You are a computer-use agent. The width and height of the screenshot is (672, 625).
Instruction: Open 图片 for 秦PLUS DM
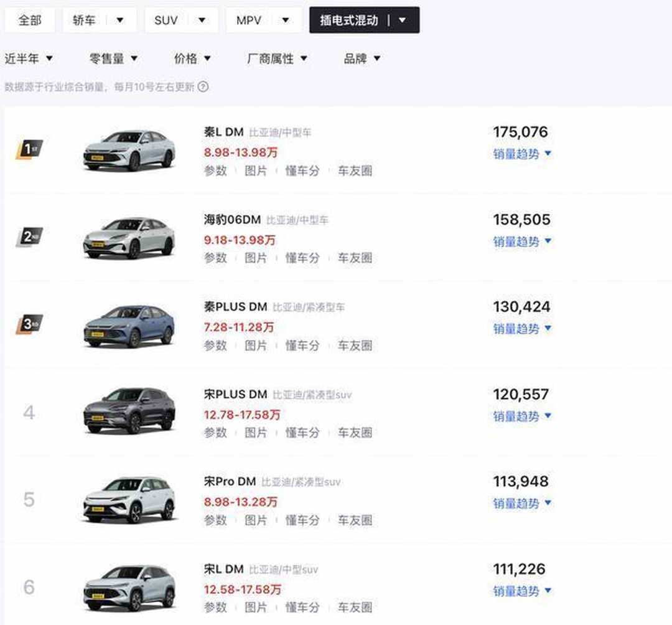point(256,345)
